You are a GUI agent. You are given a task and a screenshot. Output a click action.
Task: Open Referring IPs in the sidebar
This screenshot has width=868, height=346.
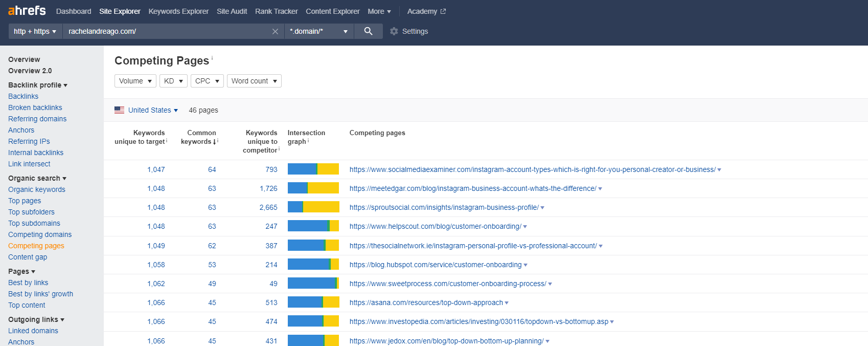pyautogui.click(x=29, y=141)
